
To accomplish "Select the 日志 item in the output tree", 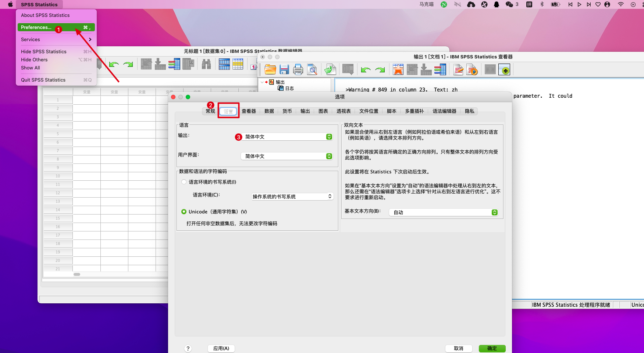I will (x=289, y=89).
